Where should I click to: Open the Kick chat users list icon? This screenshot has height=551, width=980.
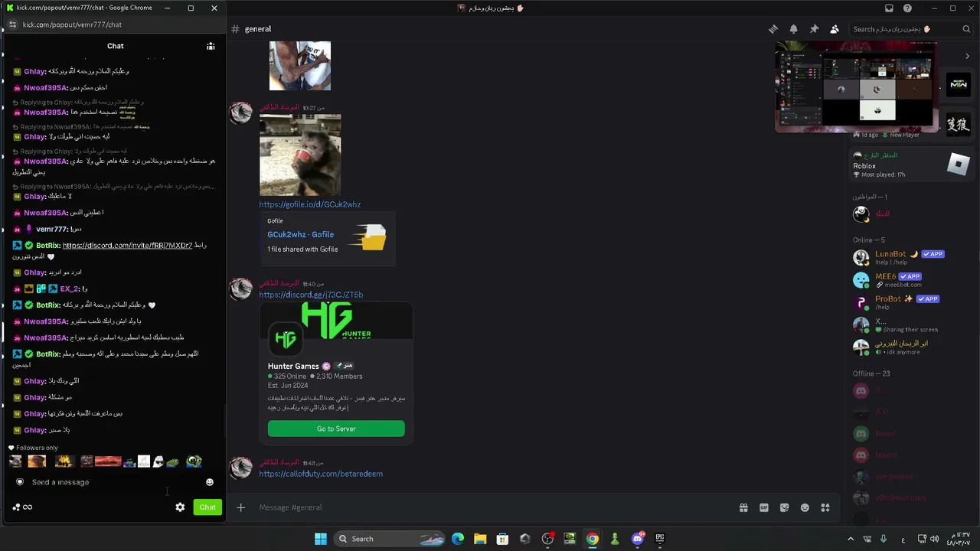[211, 46]
